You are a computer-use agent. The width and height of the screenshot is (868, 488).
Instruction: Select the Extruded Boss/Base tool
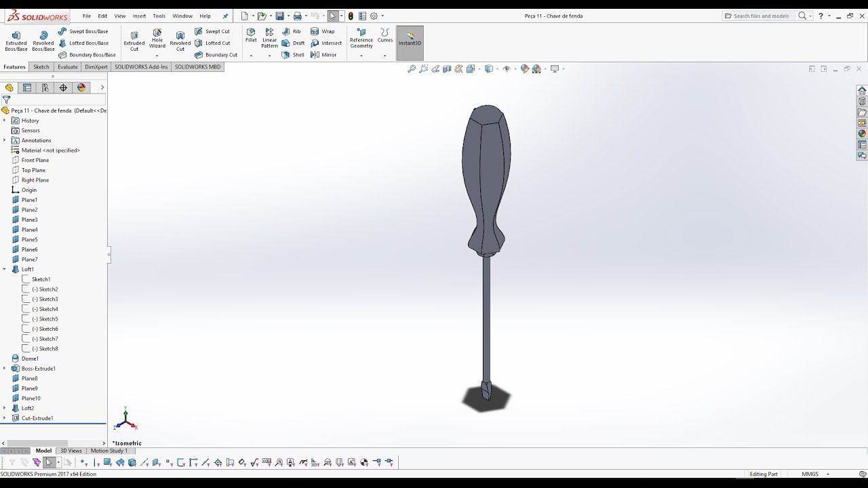16,41
